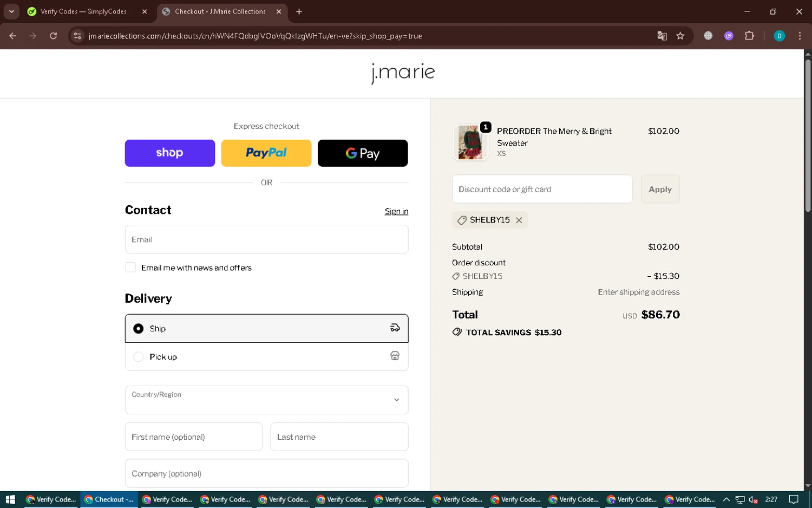Select the Checkout - J.Marie Collections tab
The image size is (812, 508).
[220, 11]
